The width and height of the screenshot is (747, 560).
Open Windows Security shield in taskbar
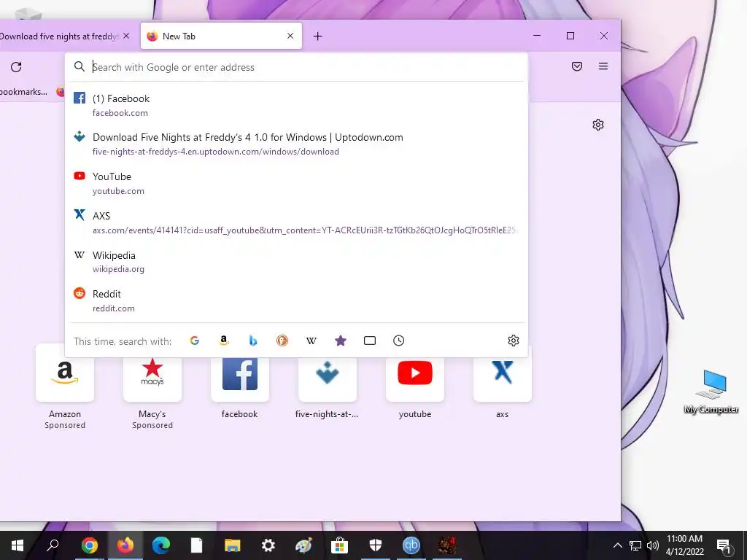pyautogui.click(x=376, y=545)
